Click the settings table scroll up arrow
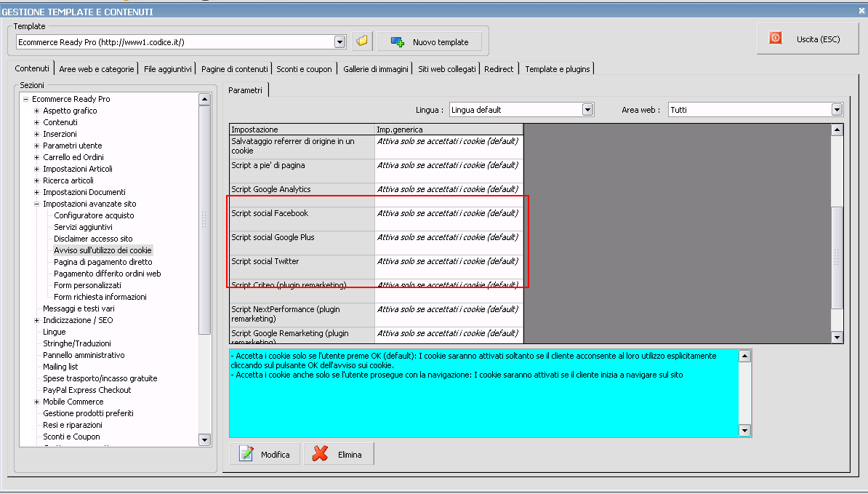Viewport: 868px width, 494px height. click(837, 130)
